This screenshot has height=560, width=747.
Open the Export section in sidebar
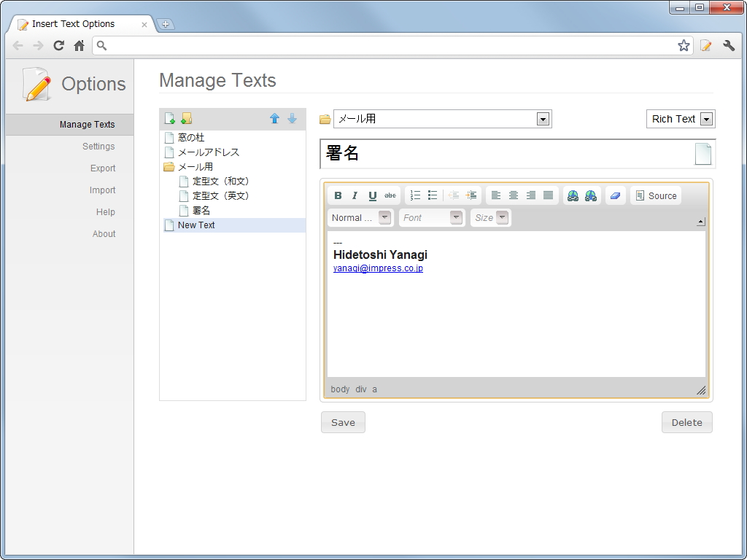click(x=102, y=168)
